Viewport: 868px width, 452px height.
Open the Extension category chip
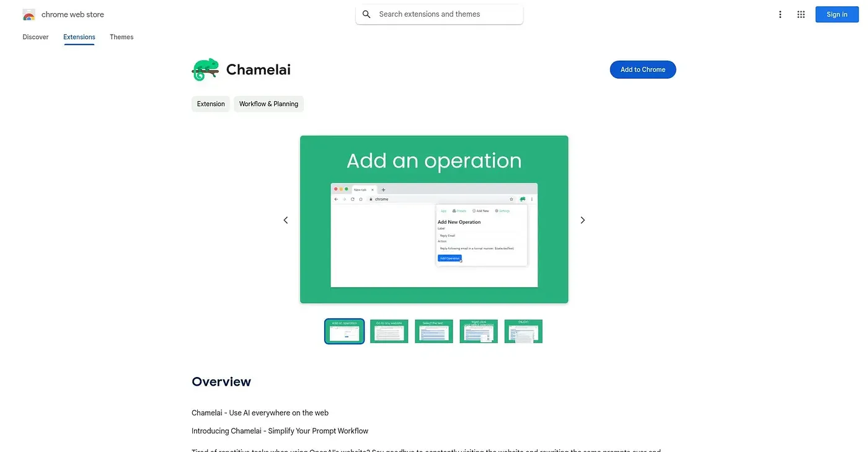click(x=211, y=104)
